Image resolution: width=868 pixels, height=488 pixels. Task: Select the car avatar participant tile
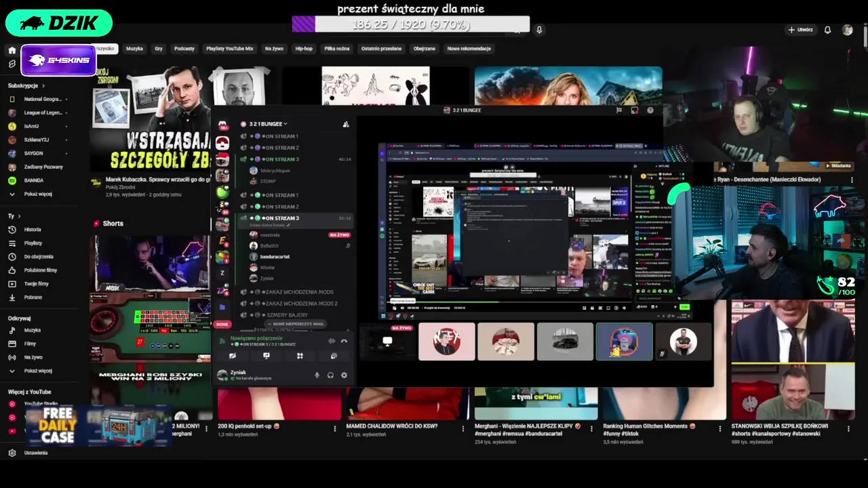click(x=565, y=342)
